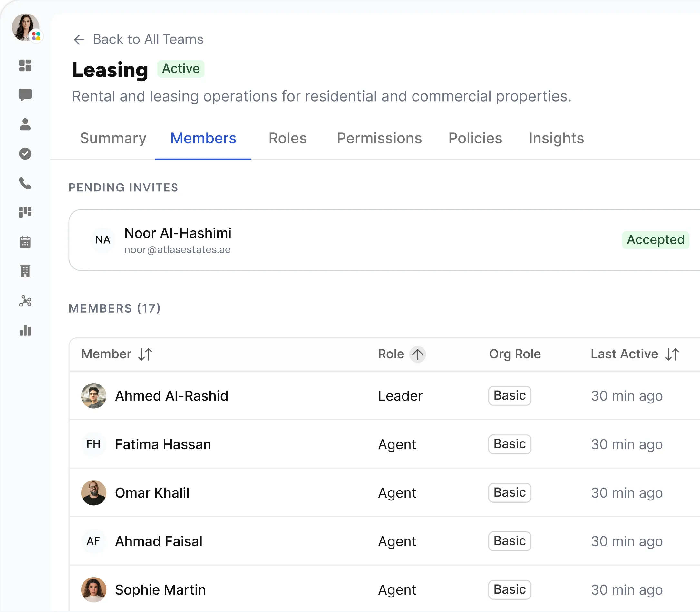Click the AF initials avatar
The width and height of the screenshot is (700, 612).
tap(93, 541)
